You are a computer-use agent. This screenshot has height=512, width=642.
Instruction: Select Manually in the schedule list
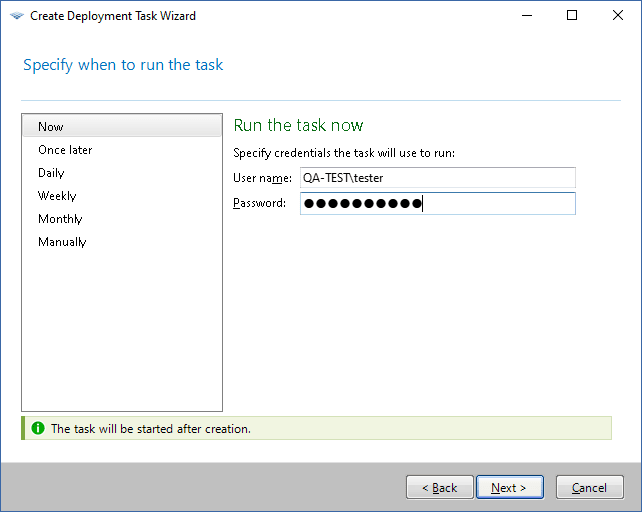coord(62,242)
